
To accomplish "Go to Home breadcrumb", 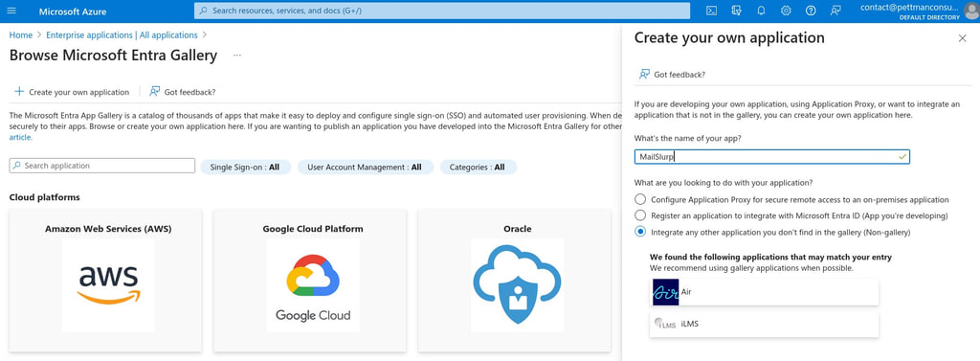I will (21, 35).
